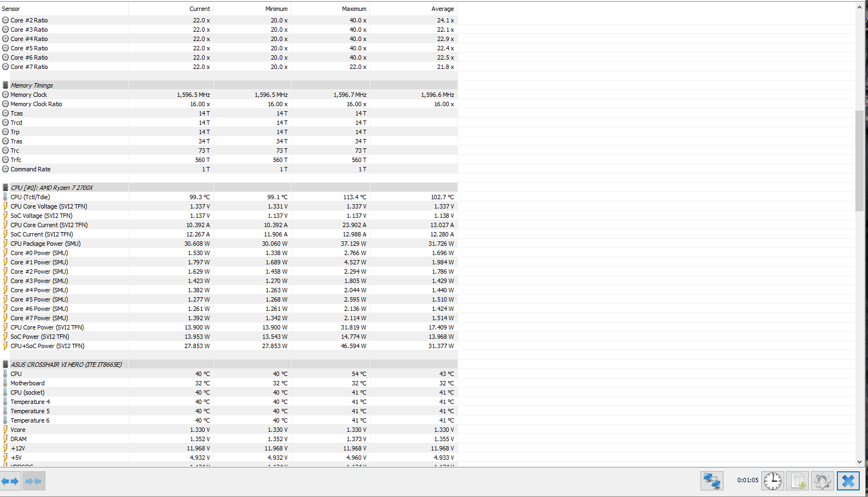Click the icon beside Core #7 Ratio
The width and height of the screenshot is (868, 497).
tap(5, 67)
